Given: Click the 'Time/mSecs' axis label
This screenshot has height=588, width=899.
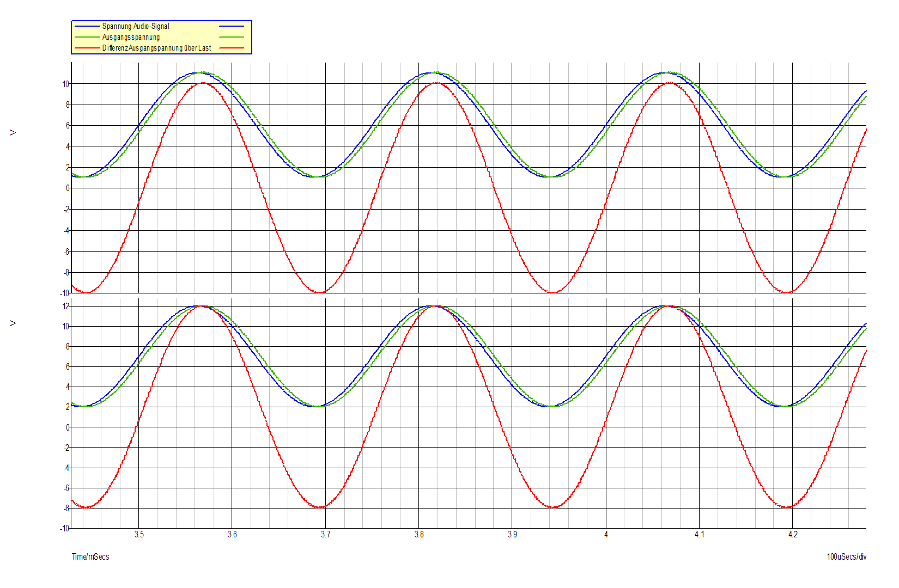Looking at the screenshot, I should [90, 556].
